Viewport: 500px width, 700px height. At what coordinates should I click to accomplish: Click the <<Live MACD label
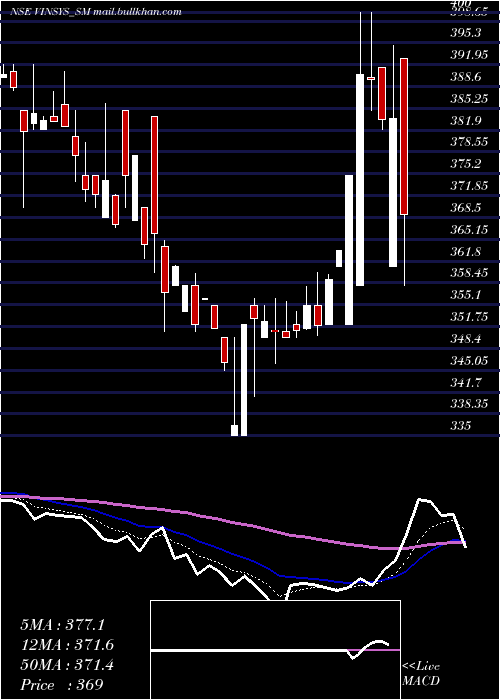point(421,673)
